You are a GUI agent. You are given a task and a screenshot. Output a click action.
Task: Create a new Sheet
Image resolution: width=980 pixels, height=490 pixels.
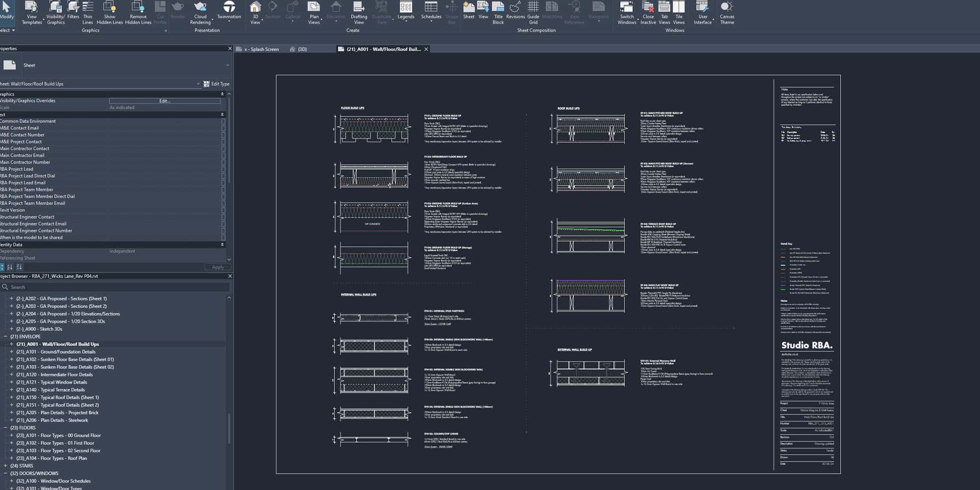[469, 11]
